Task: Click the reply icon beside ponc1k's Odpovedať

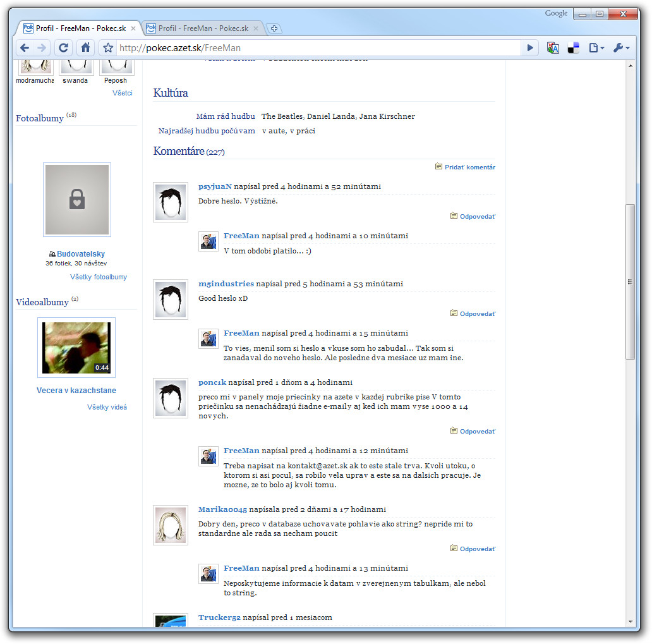Action: (x=454, y=431)
